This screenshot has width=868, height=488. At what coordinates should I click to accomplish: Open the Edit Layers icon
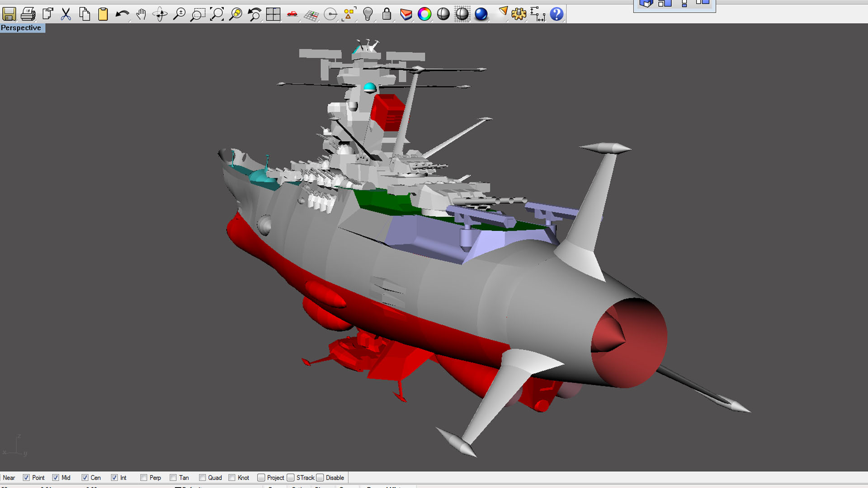coord(406,14)
